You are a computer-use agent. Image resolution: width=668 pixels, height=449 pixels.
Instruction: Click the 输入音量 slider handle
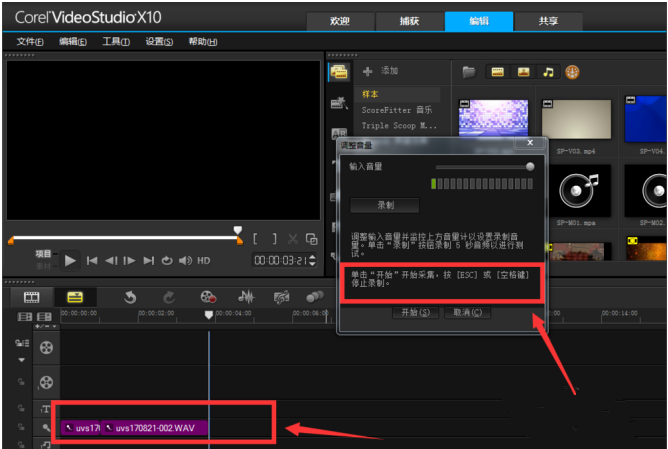[530, 167]
